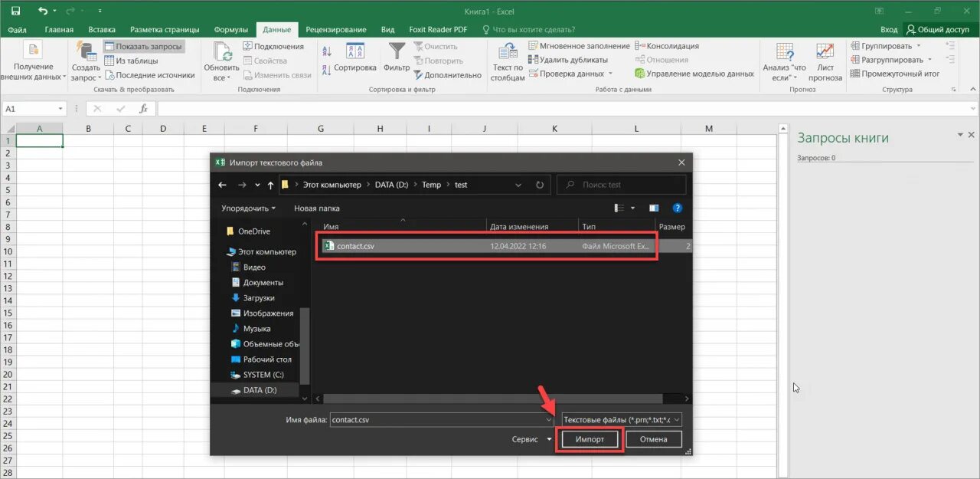Click the Что вы хотите сделать search box
The width and height of the screenshot is (980, 479).
[528, 30]
